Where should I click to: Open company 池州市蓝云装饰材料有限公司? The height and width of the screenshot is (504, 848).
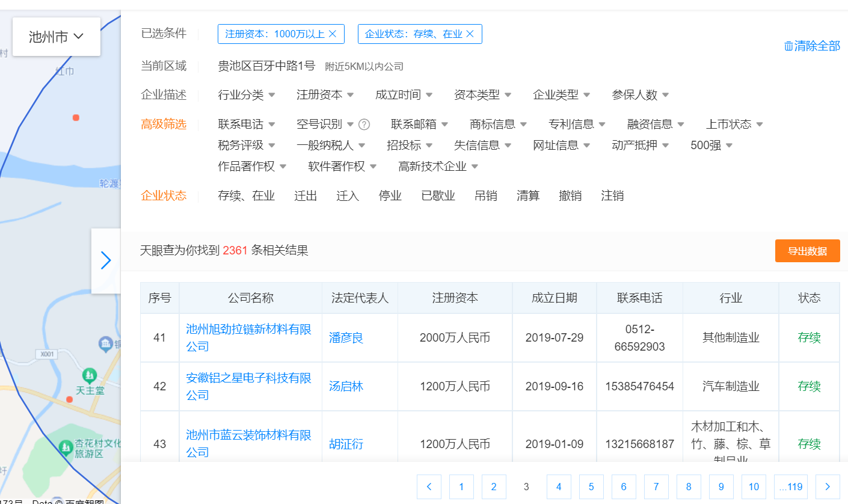[x=249, y=443]
